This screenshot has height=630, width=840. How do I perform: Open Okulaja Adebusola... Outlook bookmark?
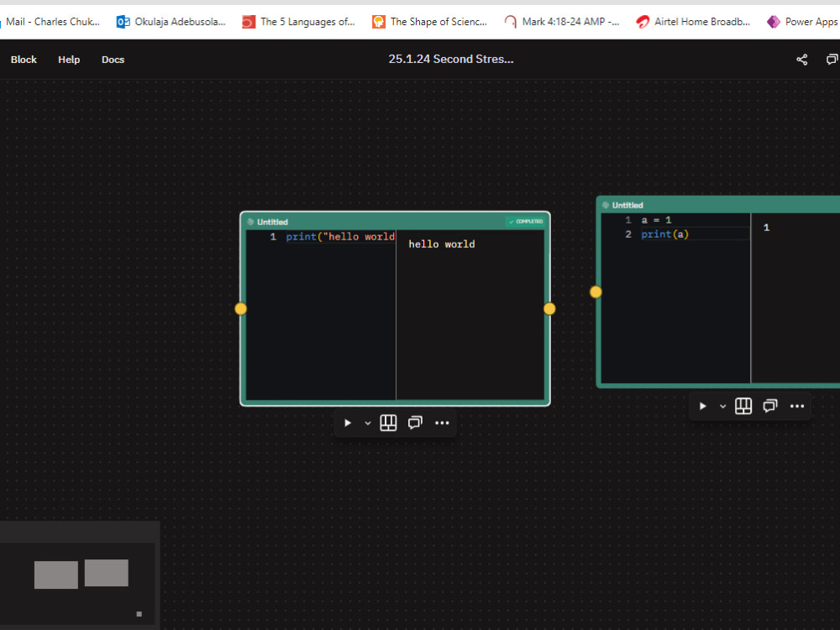click(x=171, y=22)
